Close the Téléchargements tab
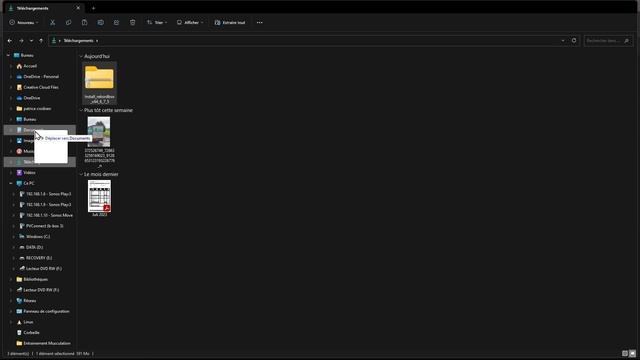The height and width of the screenshot is (360, 640). point(78,8)
